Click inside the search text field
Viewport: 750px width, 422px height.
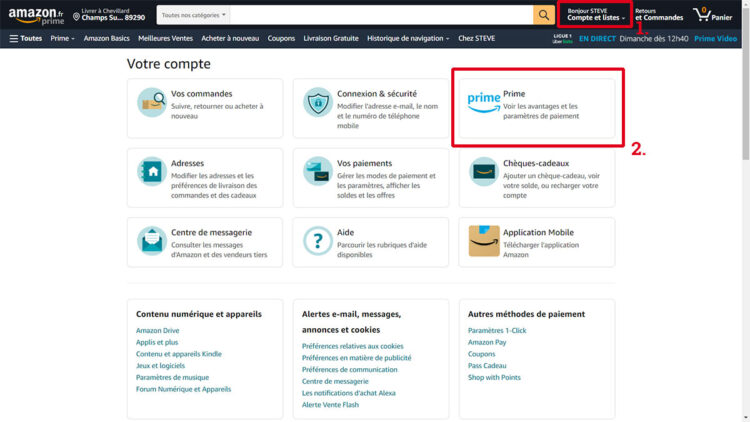pos(380,16)
